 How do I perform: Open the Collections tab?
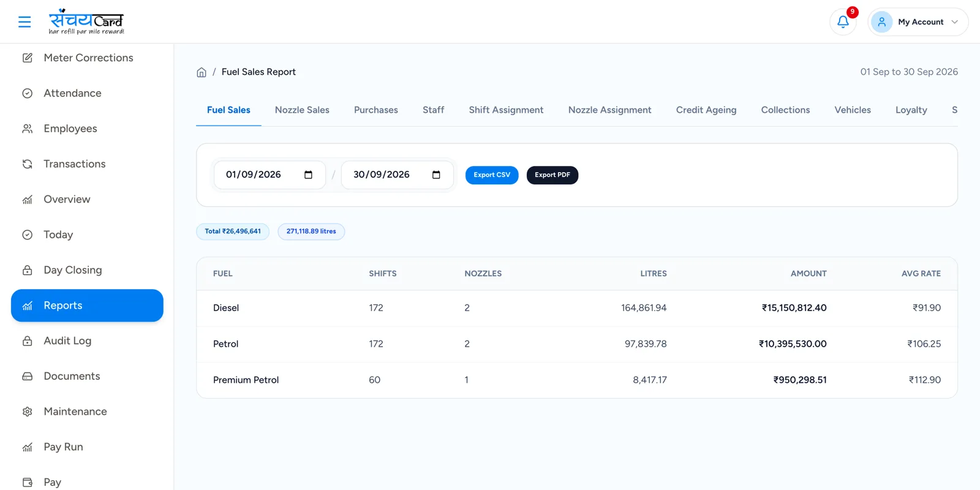tap(785, 110)
